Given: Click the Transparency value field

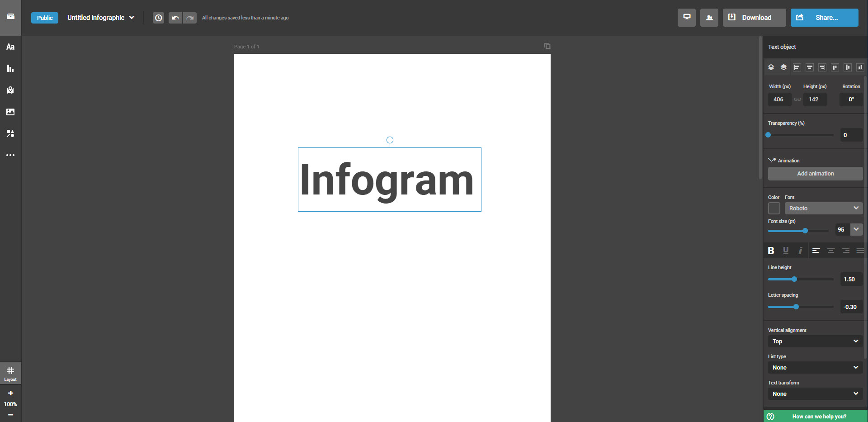Looking at the screenshot, I should (x=852, y=135).
